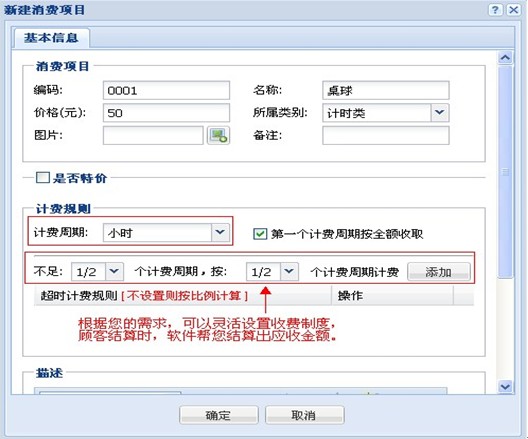
Task: Click the 编码 input field
Action: [166, 90]
